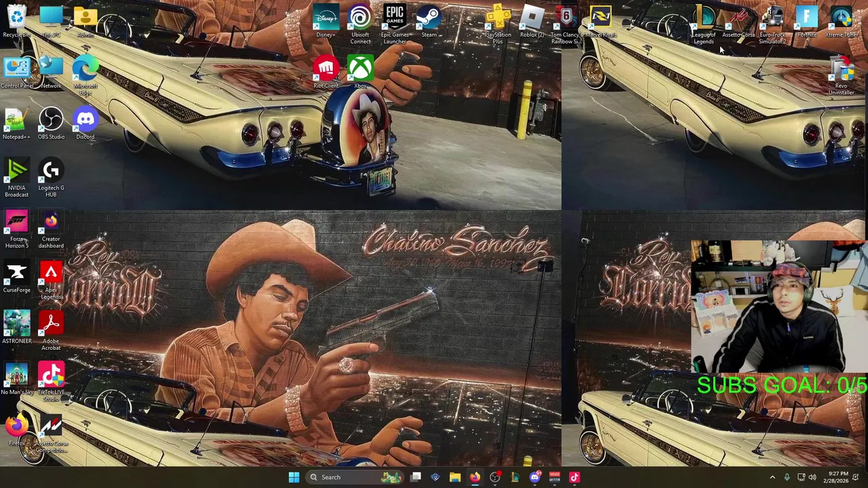Select the Marvel Rivals desktop icon

(601, 22)
